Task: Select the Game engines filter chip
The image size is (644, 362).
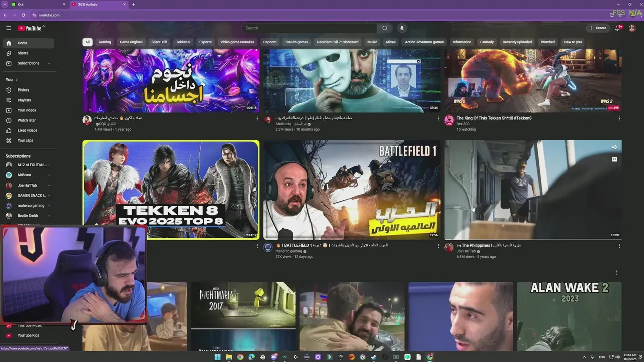Action: coord(131,42)
